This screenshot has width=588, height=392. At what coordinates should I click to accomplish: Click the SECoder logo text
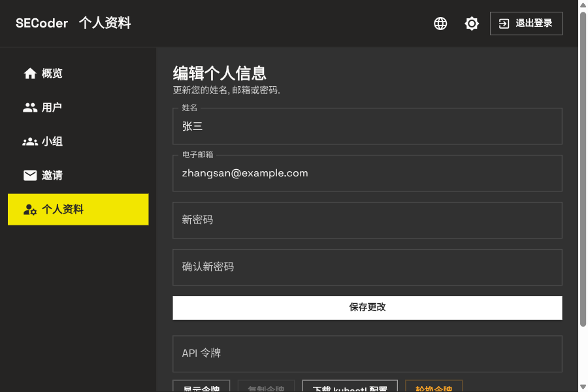(42, 24)
